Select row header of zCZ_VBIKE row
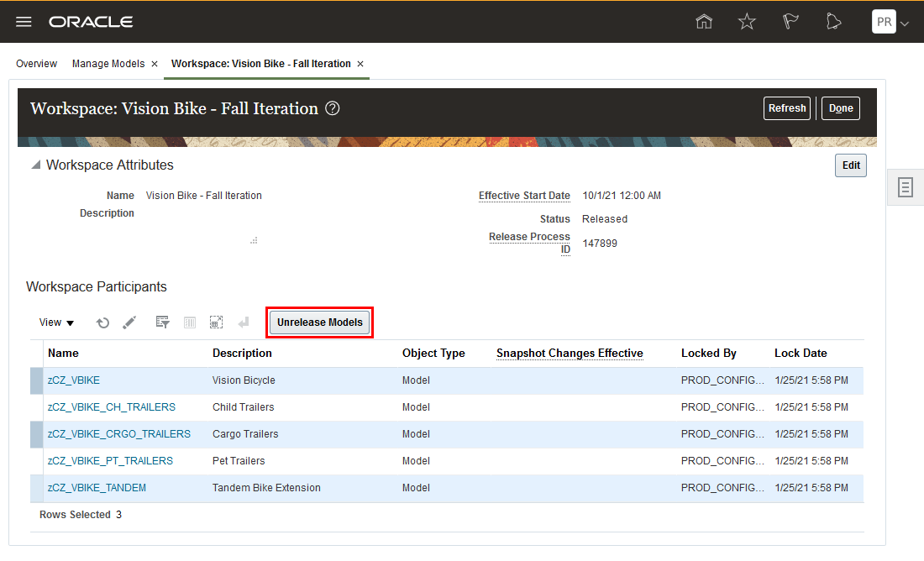 pyautogui.click(x=36, y=380)
